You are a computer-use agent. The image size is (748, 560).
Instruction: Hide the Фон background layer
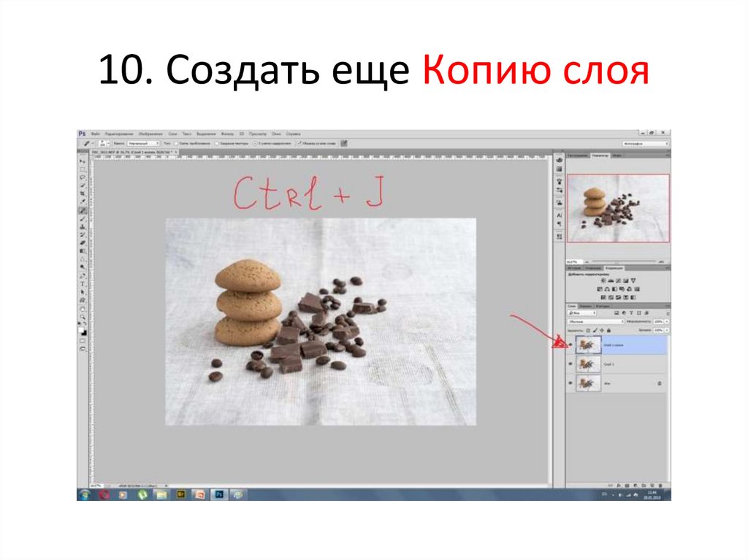coord(570,383)
